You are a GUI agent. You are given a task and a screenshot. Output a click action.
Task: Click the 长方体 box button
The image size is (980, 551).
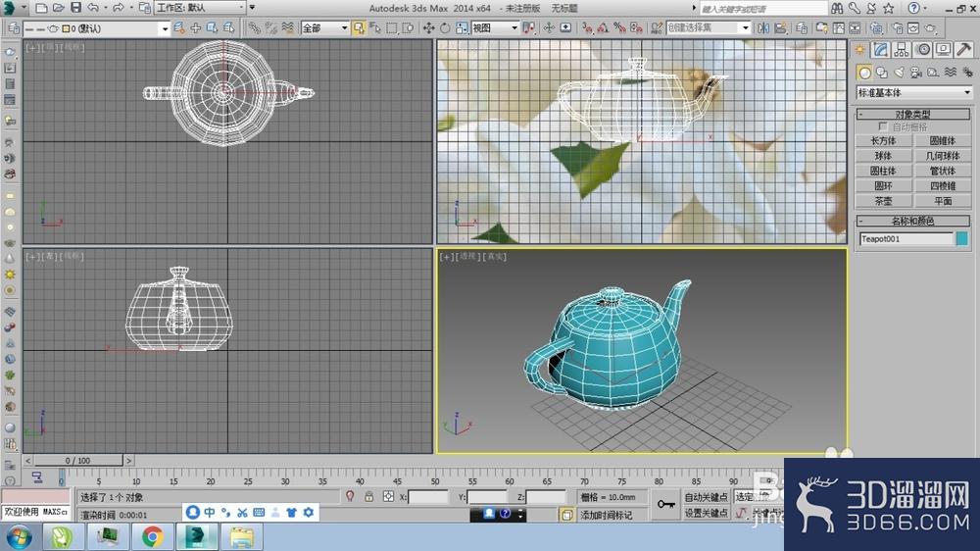click(883, 141)
